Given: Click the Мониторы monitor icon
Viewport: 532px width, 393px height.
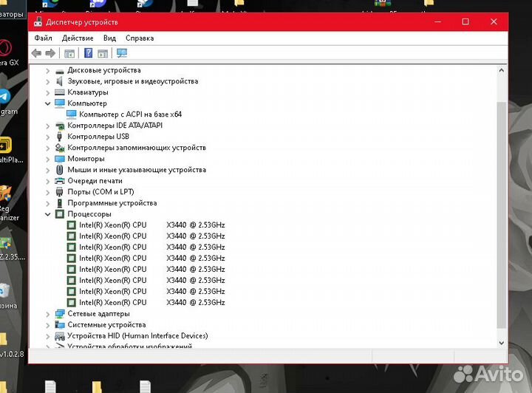Looking at the screenshot, I should (x=60, y=159).
